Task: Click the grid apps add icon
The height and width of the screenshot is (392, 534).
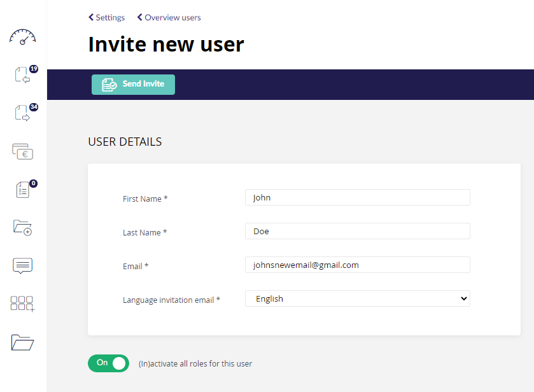Action: click(22, 304)
